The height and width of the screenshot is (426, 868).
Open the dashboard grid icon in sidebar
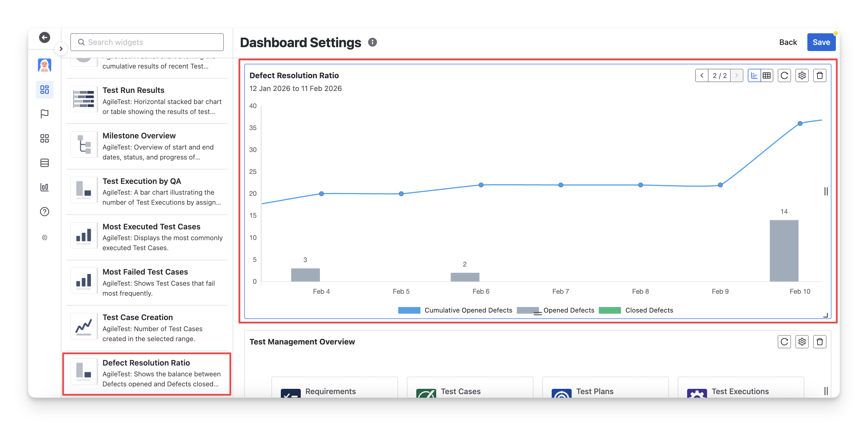pos(45,89)
